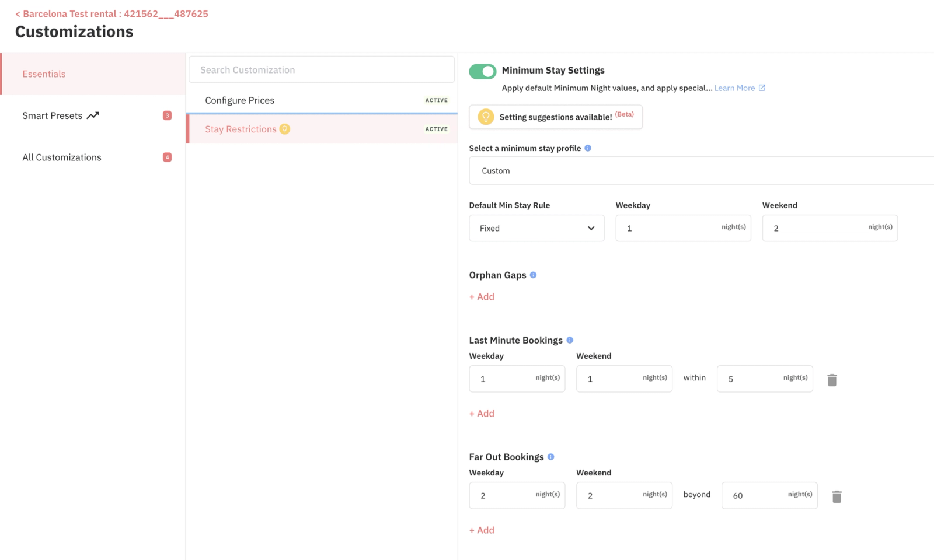
Task: Select Configure Prices customization
Action: (x=322, y=100)
